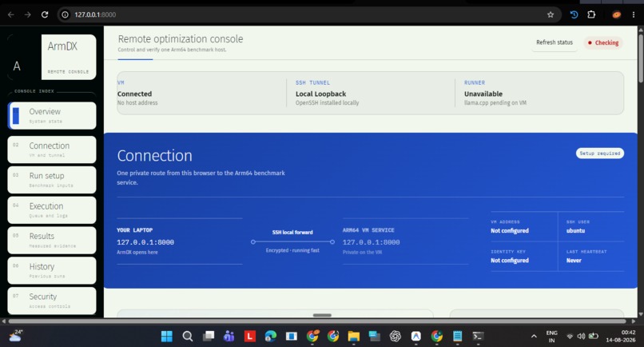Image resolution: width=644 pixels, height=347 pixels.
Task: Click the horizontal scrollbar left arrow
Action: pos(4,321)
